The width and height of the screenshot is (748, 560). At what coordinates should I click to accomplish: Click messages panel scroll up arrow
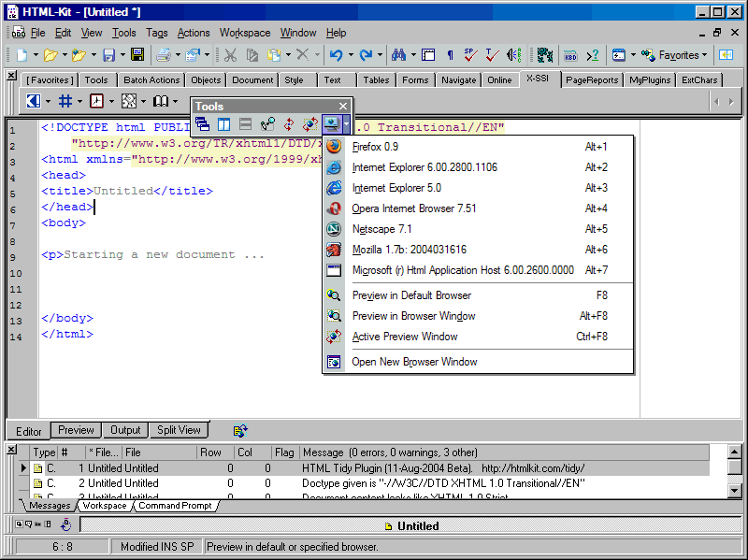point(734,452)
